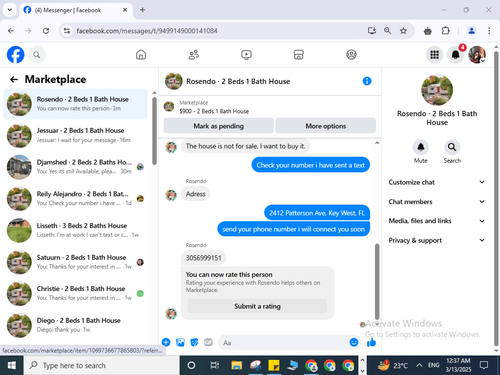Open the emoji picker smiley icon
The width and height of the screenshot is (500, 375).
[x=354, y=342]
